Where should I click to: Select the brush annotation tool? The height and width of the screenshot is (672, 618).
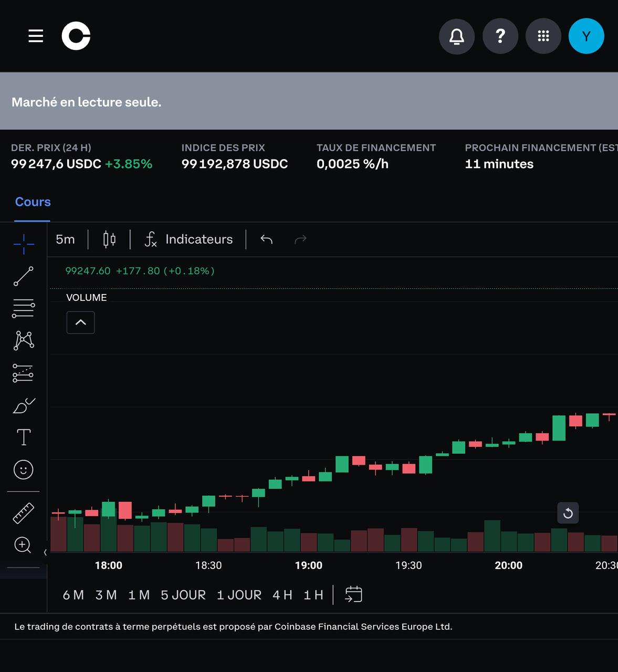(23, 405)
